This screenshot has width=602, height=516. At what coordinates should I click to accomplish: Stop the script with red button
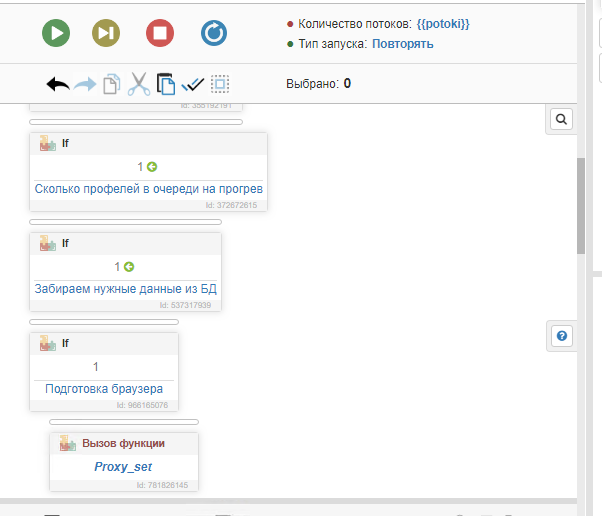160,33
